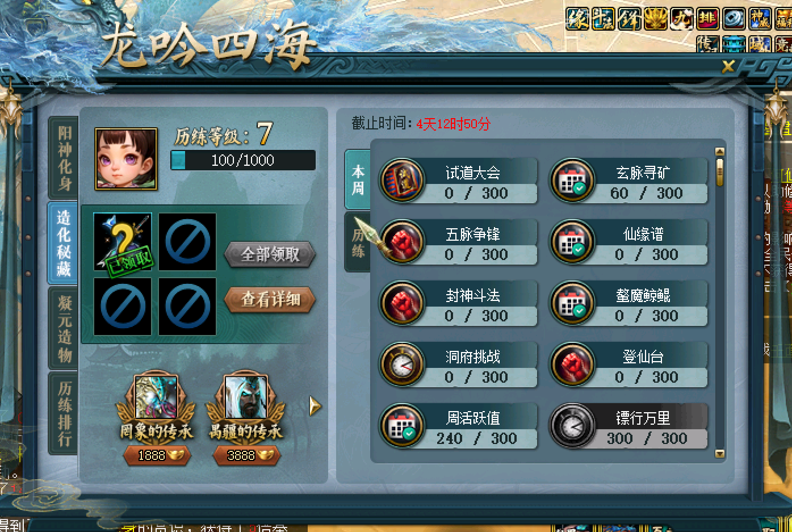The width and height of the screenshot is (792, 532).
Task: Open the 阳神化身 side tab
Action: [64, 157]
